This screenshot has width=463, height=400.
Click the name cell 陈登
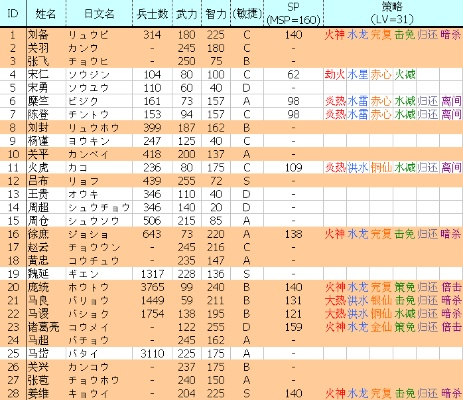[38, 115]
